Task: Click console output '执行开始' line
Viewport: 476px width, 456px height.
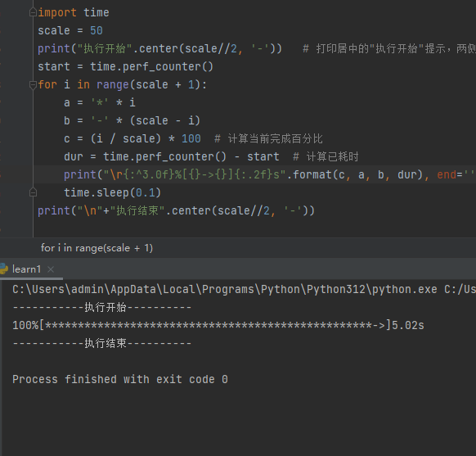Action: pos(102,308)
